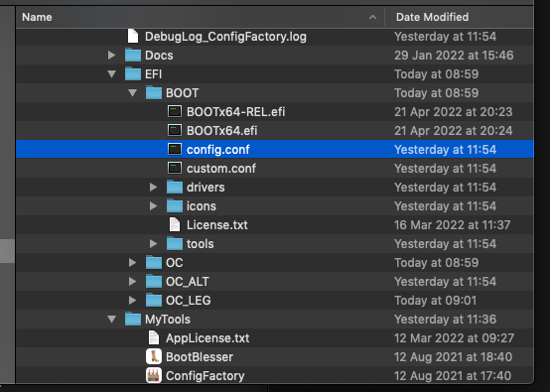The image size is (550, 392).
Task: Click the MyTools folder name
Action: coord(168,320)
